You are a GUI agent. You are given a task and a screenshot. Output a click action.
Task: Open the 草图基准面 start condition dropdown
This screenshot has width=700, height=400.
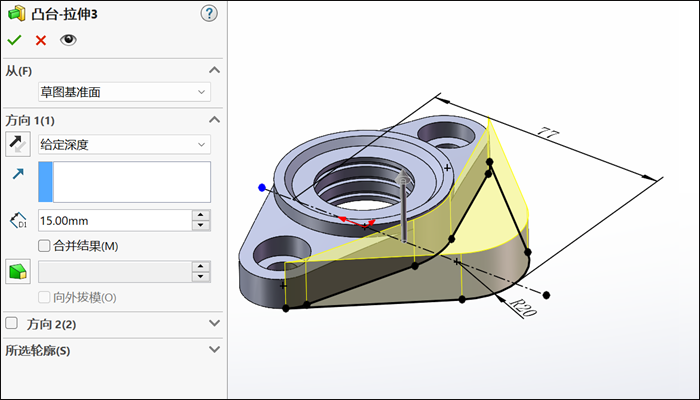pyautogui.click(x=124, y=92)
